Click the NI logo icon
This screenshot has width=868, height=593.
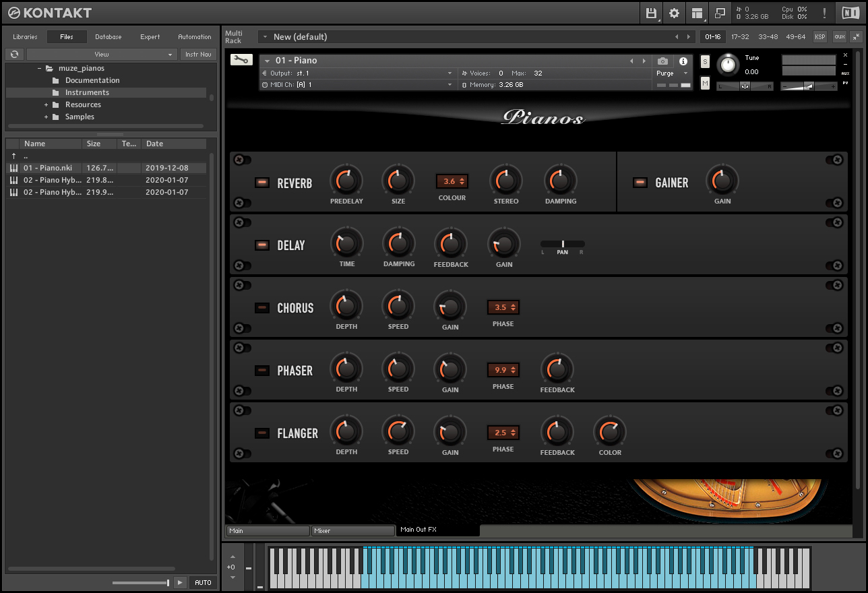point(850,13)
